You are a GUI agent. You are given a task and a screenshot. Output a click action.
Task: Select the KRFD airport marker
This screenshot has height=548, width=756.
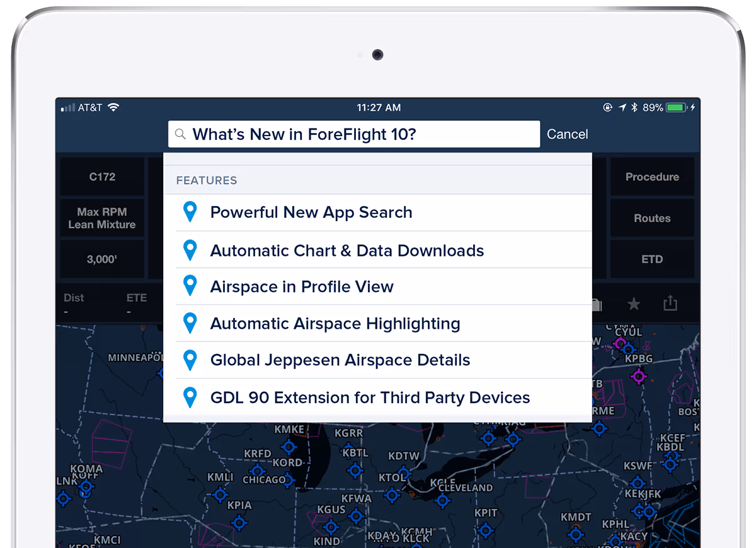click(257, 471)
